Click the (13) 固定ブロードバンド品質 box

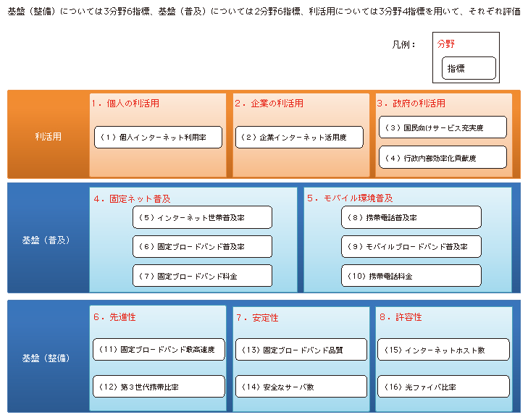pos(301,349)
